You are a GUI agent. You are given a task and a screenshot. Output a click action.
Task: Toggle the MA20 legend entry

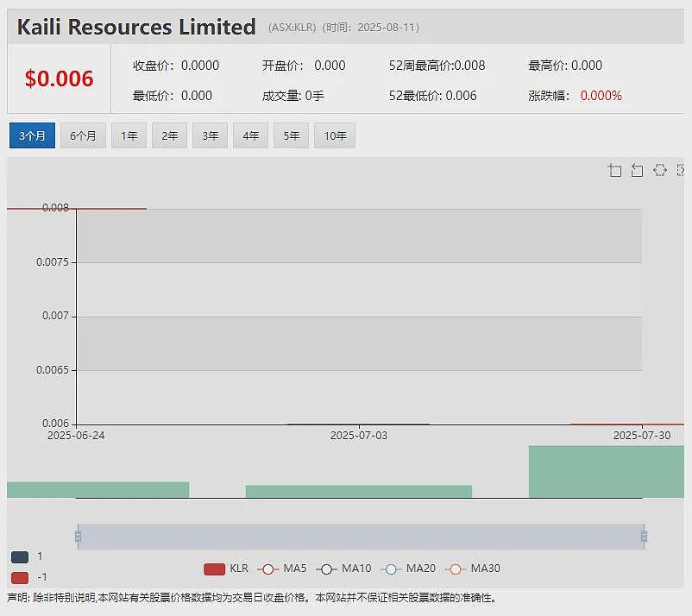408,569
